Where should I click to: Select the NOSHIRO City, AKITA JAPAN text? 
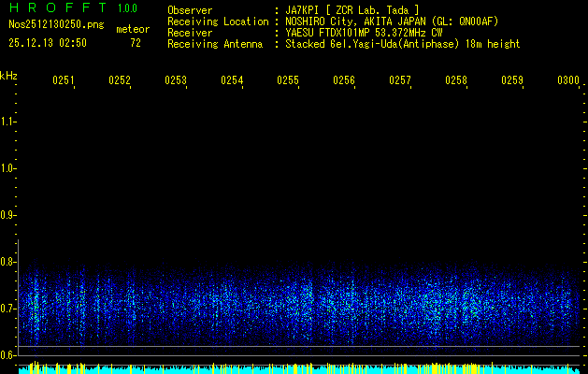click(353, 22)
